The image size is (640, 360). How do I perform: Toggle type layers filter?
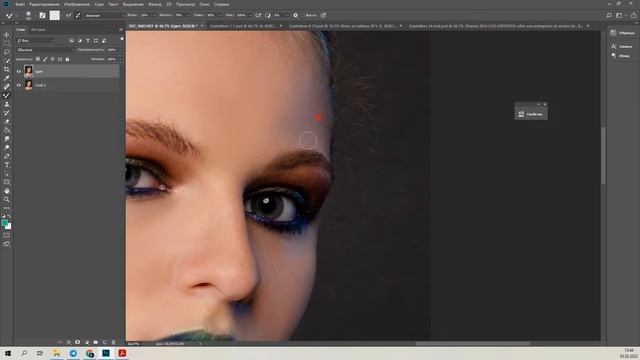[88, 40]
